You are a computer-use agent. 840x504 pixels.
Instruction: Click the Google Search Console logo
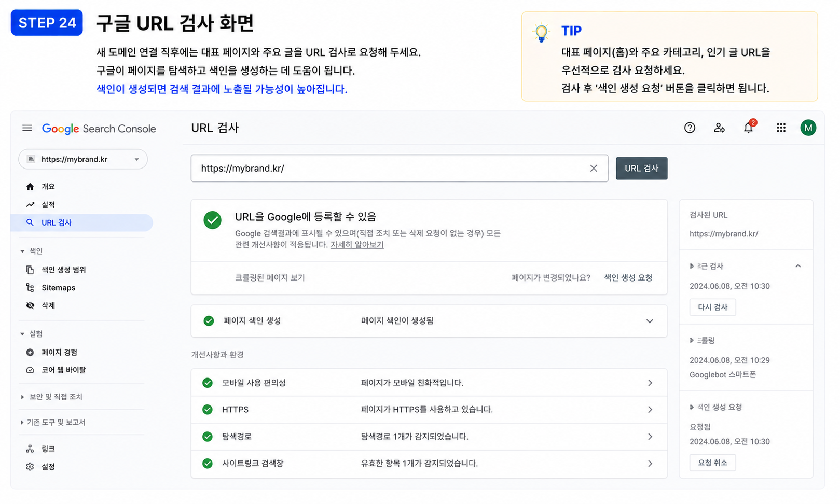(x=99, y=129)
